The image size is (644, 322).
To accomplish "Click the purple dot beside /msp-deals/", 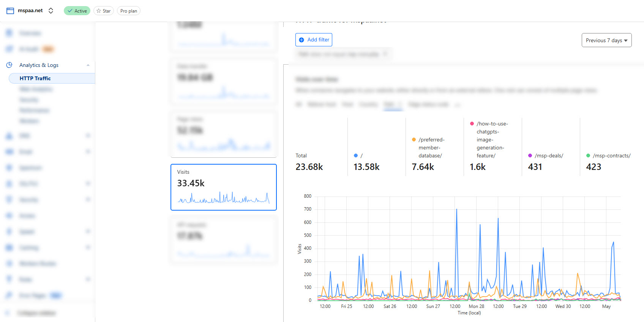I will 530,155.
